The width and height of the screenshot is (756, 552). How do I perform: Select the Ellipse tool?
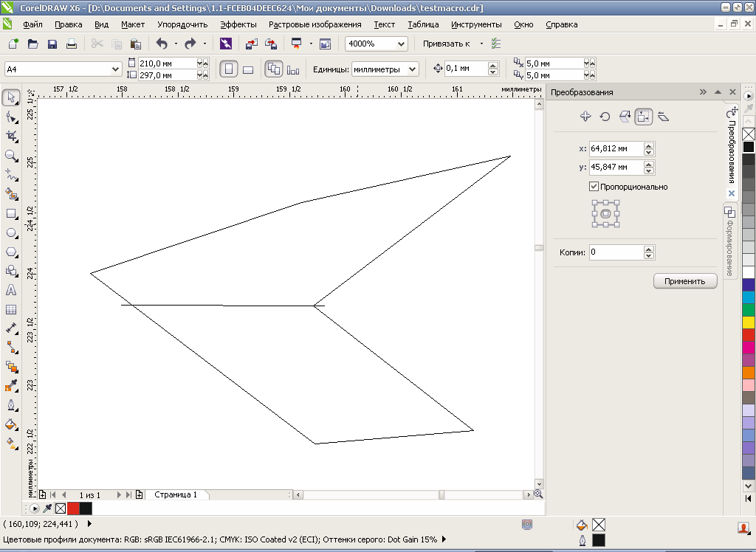click(x=12, y=233)
